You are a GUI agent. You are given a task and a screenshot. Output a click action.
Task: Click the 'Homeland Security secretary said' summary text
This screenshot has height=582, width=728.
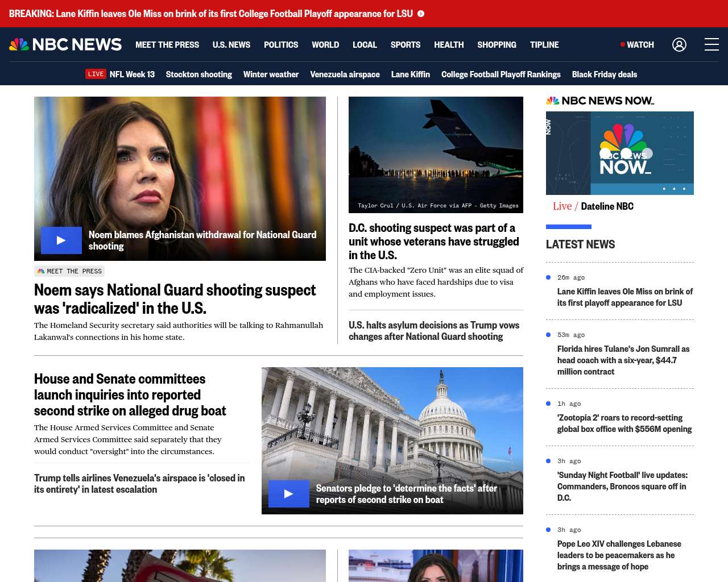(x=179, y=331)
